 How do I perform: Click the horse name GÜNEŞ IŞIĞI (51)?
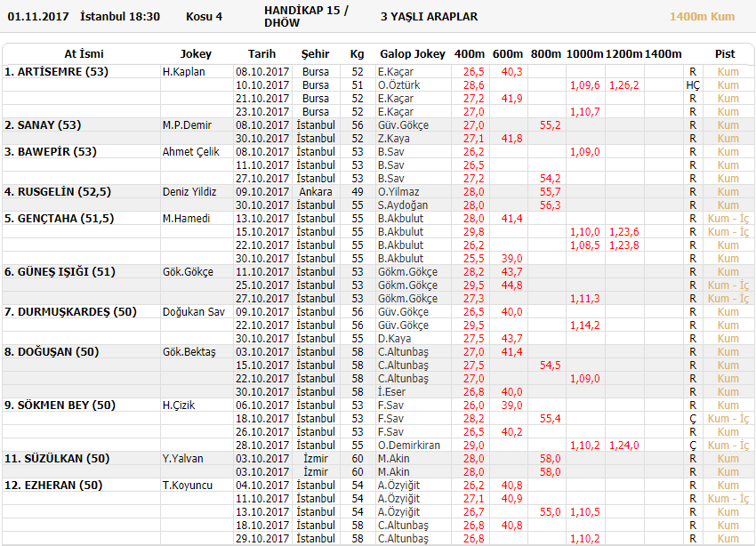(x=60, y=272)
